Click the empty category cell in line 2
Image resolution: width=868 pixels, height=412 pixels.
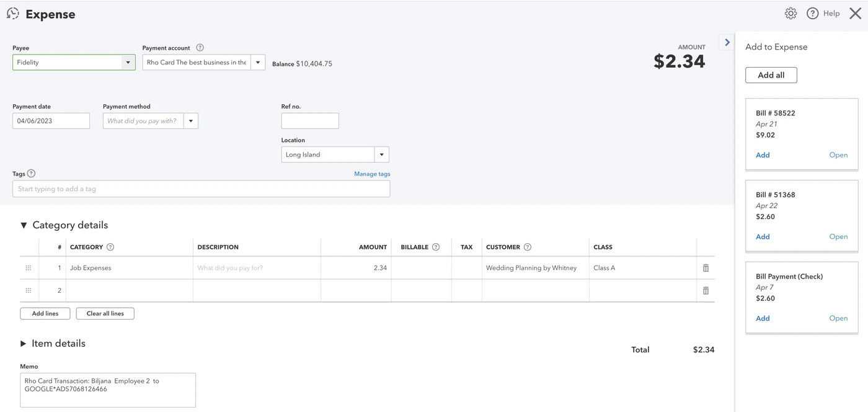click(x=130, y=290)
